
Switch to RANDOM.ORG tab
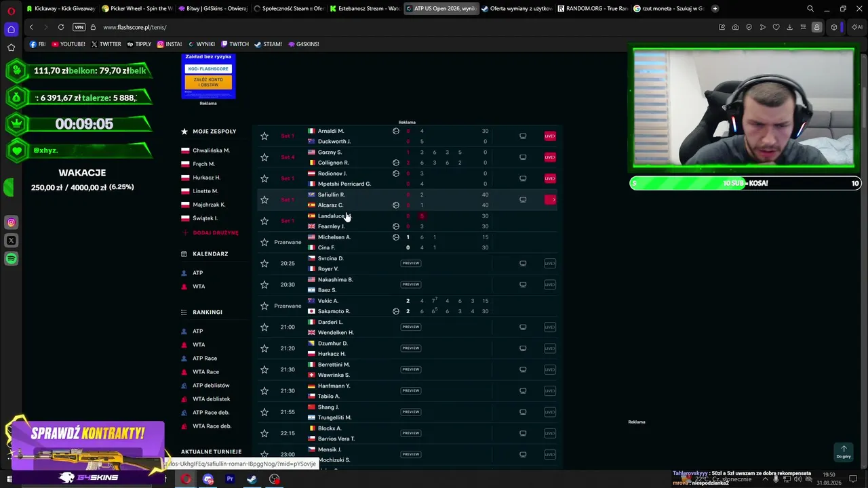[x=593, y=9]
